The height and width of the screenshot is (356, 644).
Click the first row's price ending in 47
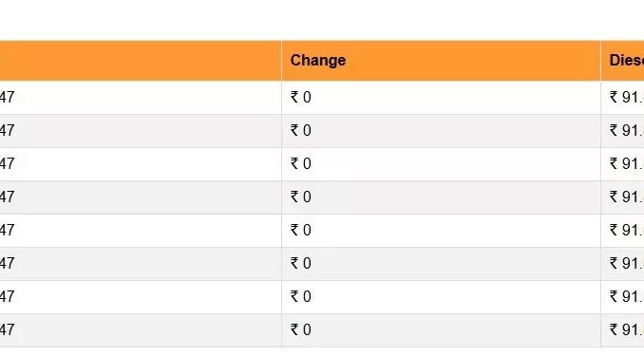(x=7, y=98)
